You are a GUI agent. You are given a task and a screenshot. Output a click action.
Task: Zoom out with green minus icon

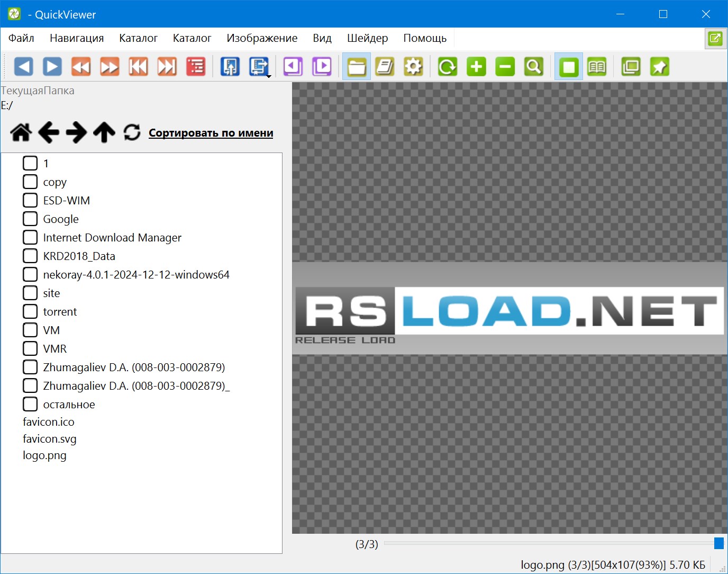[505, 67]
